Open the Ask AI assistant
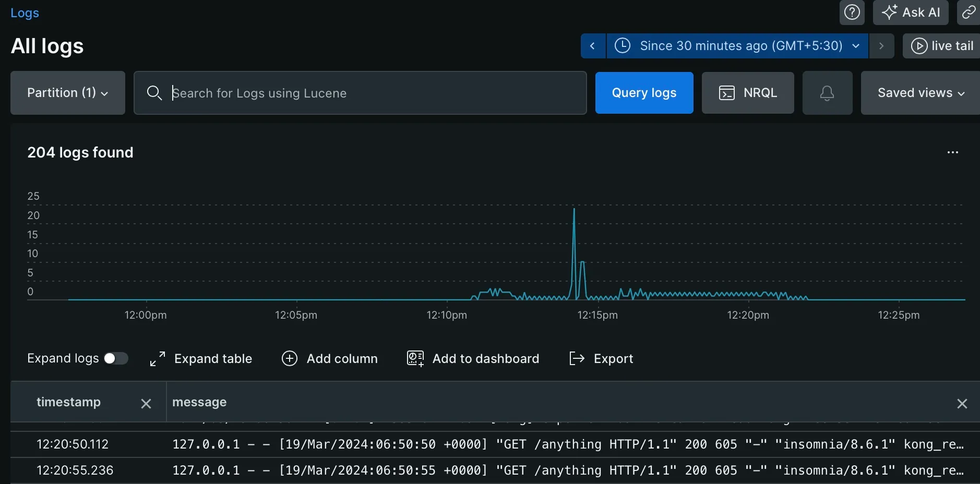 tap(911, 13)
